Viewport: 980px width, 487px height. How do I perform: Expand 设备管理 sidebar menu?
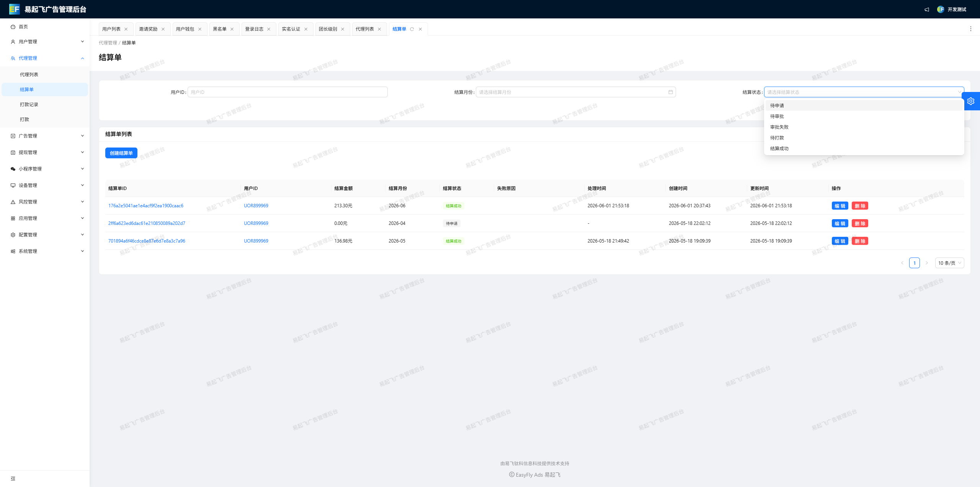point(45,185)
